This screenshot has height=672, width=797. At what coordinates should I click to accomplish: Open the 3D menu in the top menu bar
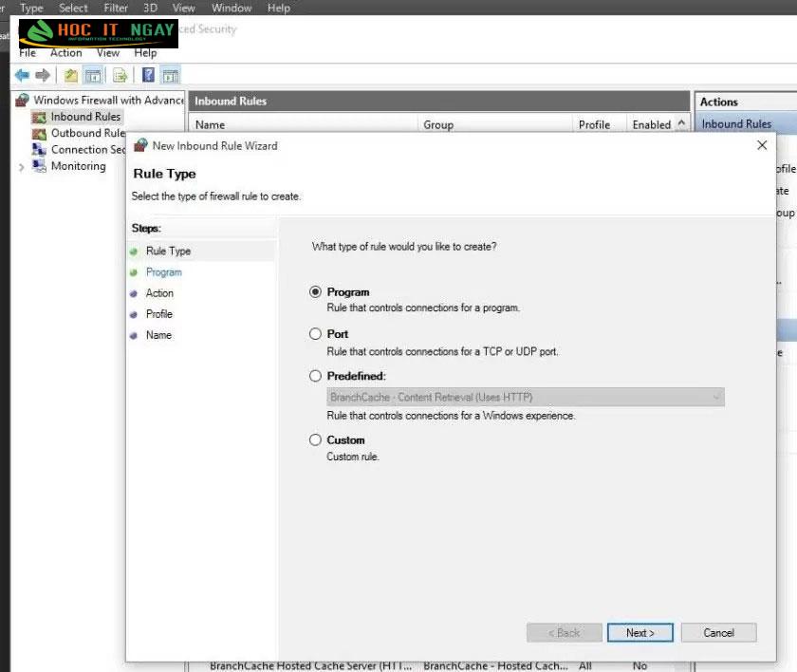point(150,9)
